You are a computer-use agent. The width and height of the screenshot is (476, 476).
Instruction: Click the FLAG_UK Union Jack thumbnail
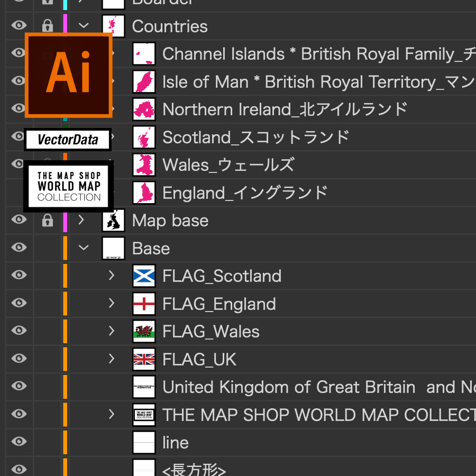point(144,360)
